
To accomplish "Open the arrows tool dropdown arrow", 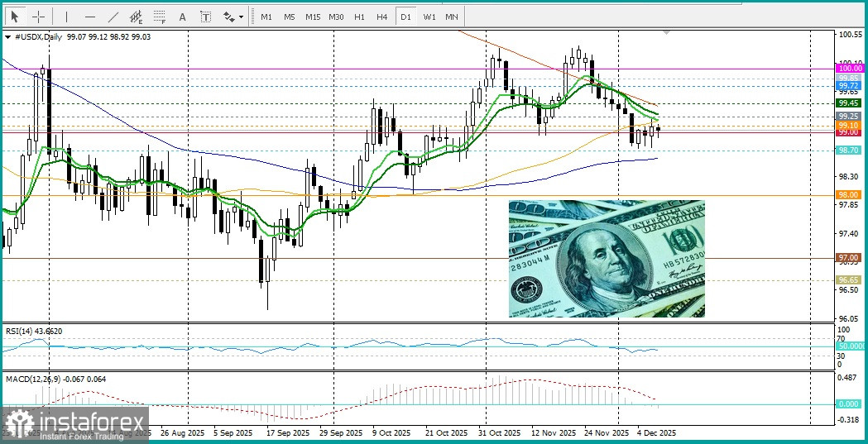I will tap(242, 17).
